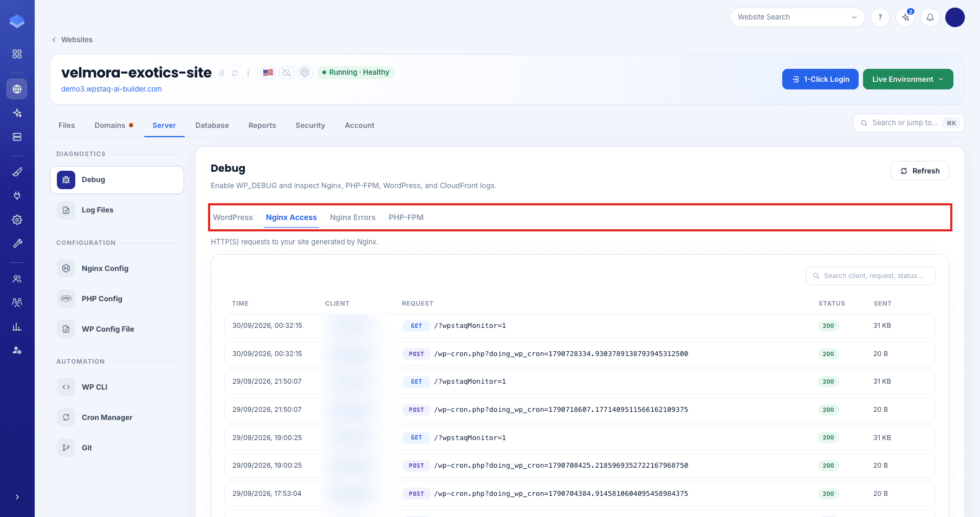980x517 pixels.
Task: Expand the sidebar with bottom chevron
Action: click(17, 497)
